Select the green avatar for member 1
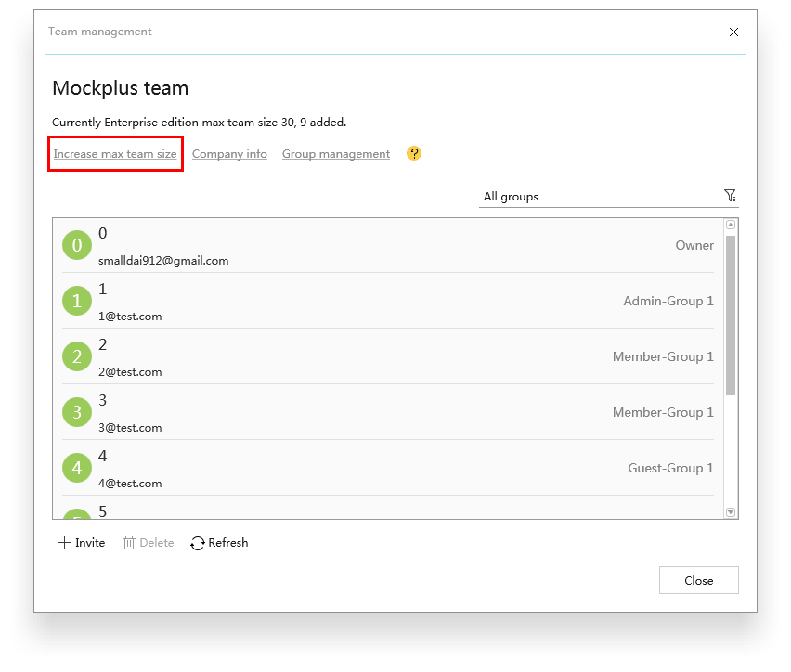The image size is (791, 672). click(77, 301)
